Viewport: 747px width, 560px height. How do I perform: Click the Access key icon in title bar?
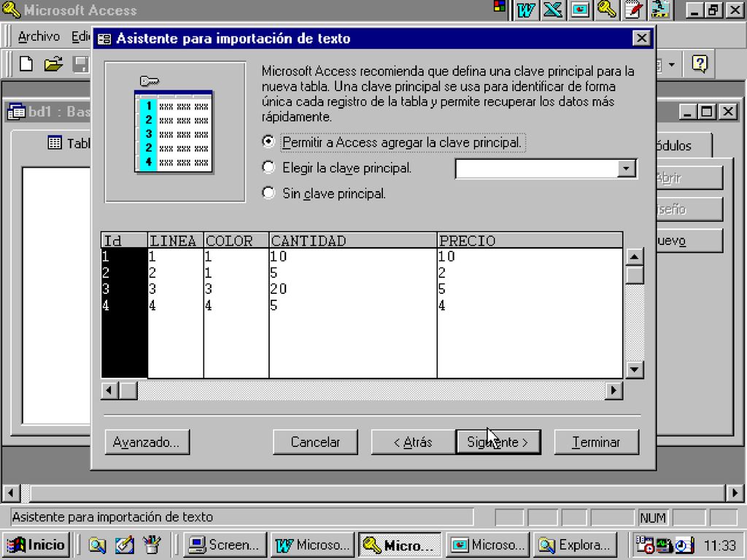(10, 9)
